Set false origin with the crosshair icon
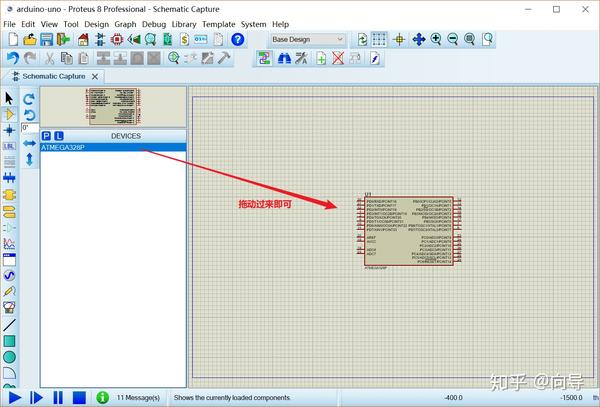 (399, 39)
